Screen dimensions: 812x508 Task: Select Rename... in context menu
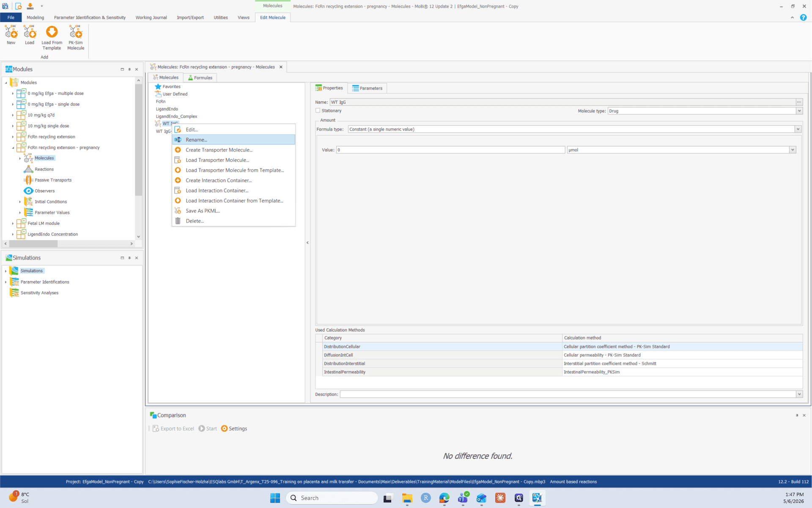tap(233, 140)
